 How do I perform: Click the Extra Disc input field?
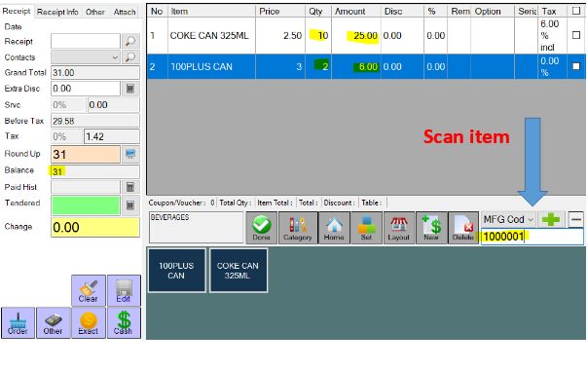tap(86, 89)
